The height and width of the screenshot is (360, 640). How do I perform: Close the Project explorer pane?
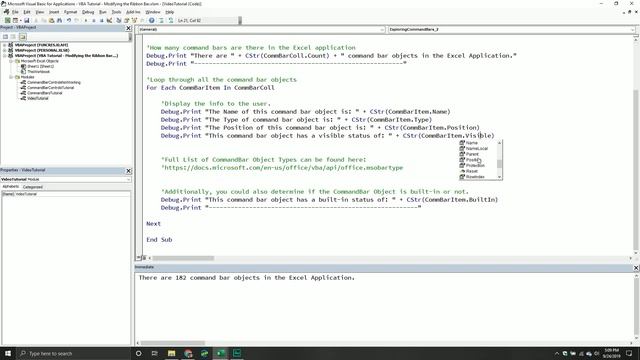point(128,28)
